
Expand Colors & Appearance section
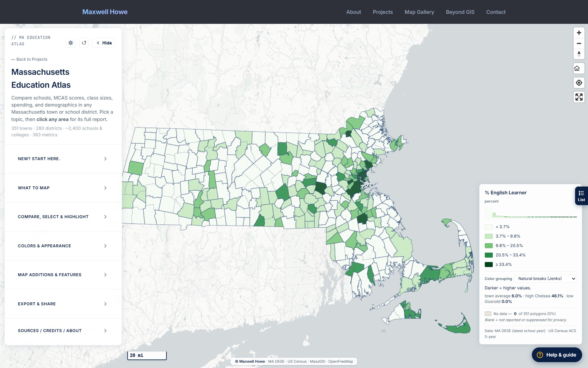pos(63,246)
